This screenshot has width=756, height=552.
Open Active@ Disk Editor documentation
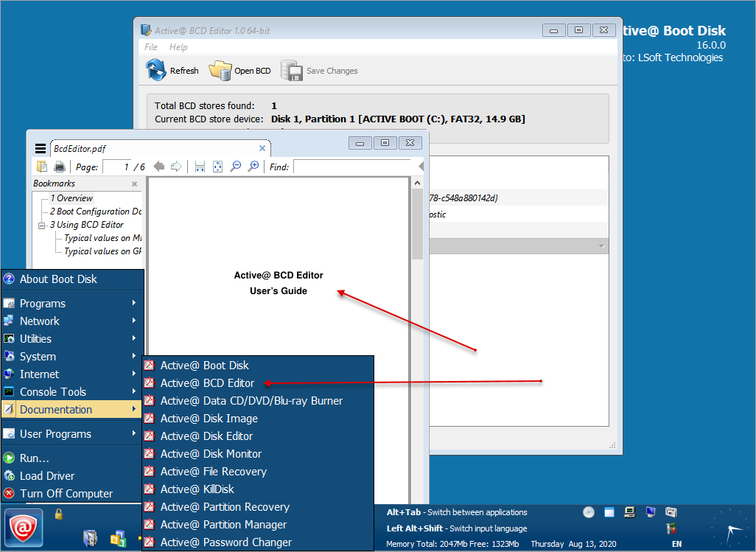(258, 436)
